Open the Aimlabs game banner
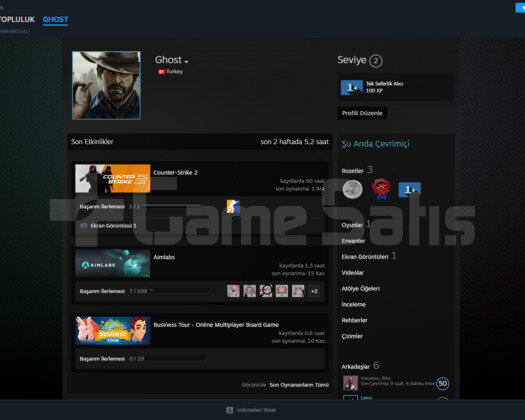This screenshot has width=525, height=420. 112,263
